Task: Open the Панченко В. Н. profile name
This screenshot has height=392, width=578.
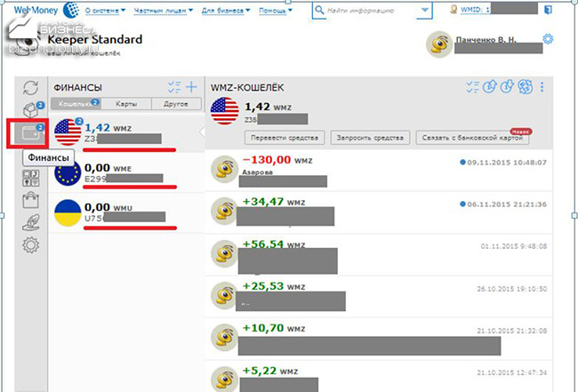Action: coord(486,39)
